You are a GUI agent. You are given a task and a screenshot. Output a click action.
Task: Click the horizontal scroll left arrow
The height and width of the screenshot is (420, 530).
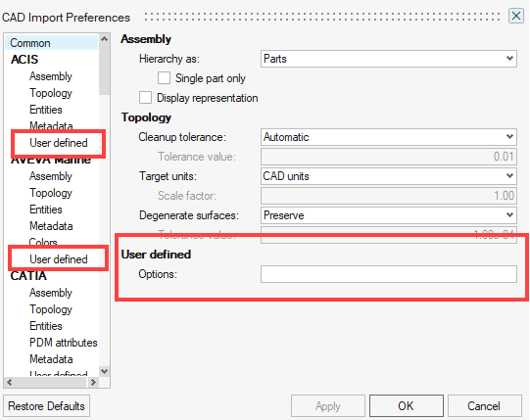coord(10,382)
